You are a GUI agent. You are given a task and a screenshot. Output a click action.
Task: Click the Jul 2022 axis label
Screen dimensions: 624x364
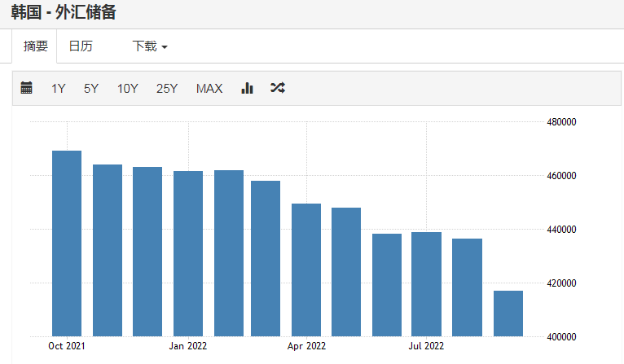click(x=426, y=346)
